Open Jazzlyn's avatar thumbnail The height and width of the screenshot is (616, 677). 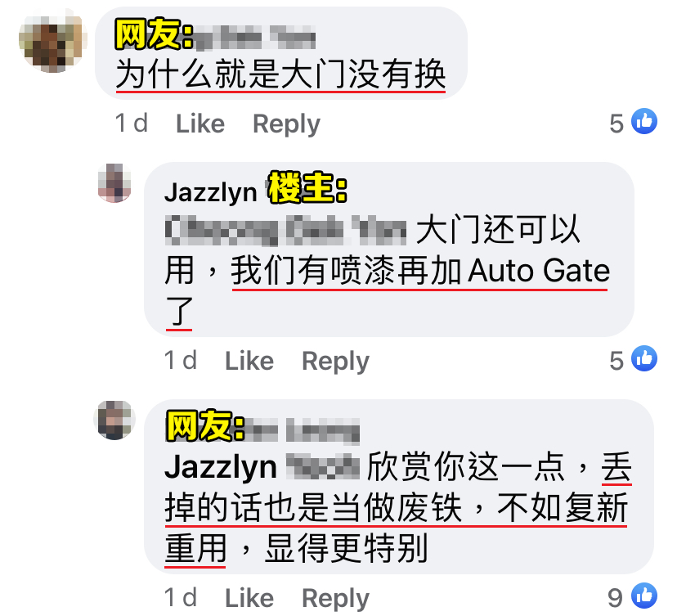coord(114,183)
